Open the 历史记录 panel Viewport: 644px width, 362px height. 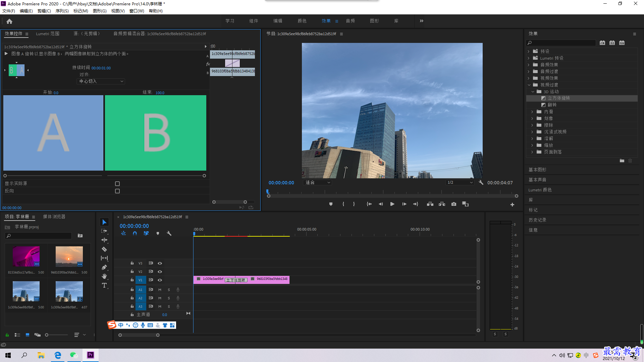pos(537,220)
